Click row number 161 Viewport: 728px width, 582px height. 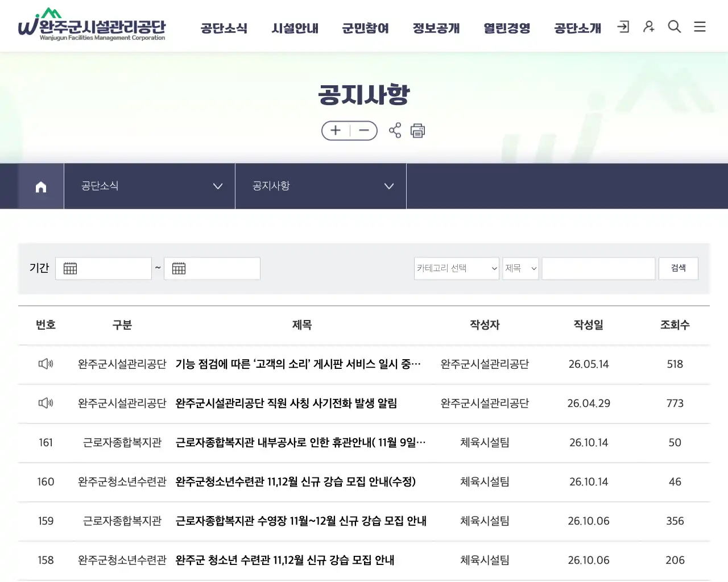45,442
